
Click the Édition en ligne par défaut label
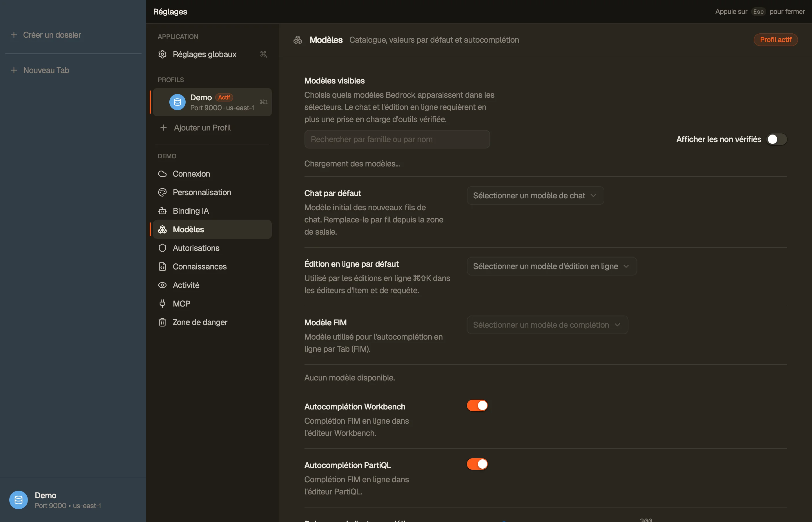point(351,264)
